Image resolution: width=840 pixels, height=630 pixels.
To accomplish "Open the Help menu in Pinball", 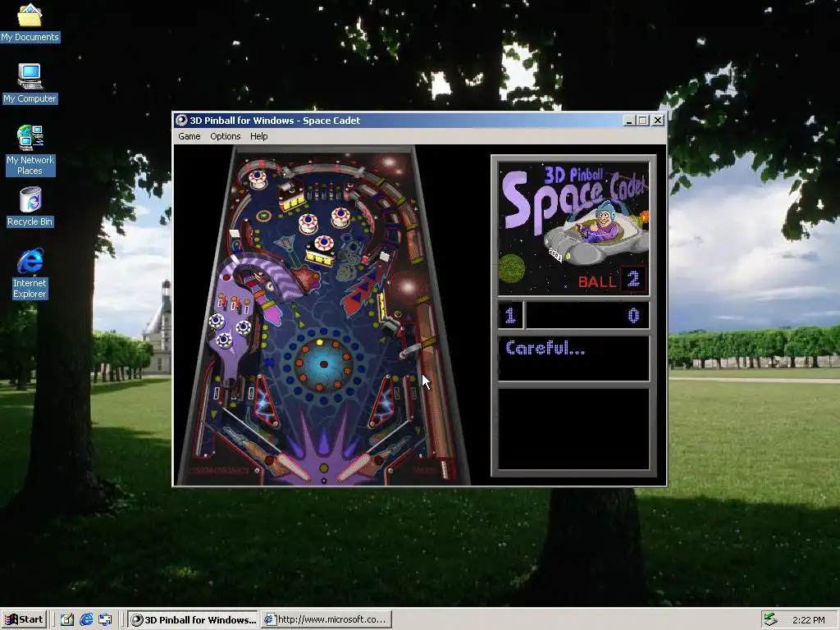I will (258, 136).
